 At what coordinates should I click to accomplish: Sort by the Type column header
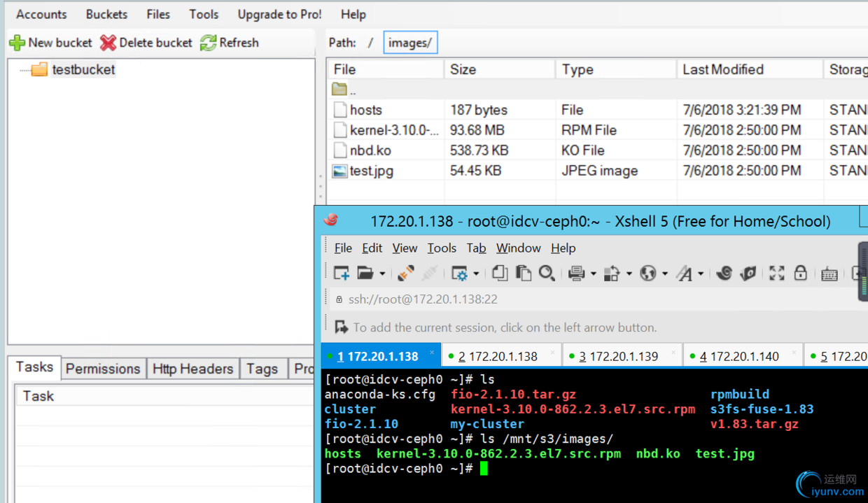[x=617, y=69]
